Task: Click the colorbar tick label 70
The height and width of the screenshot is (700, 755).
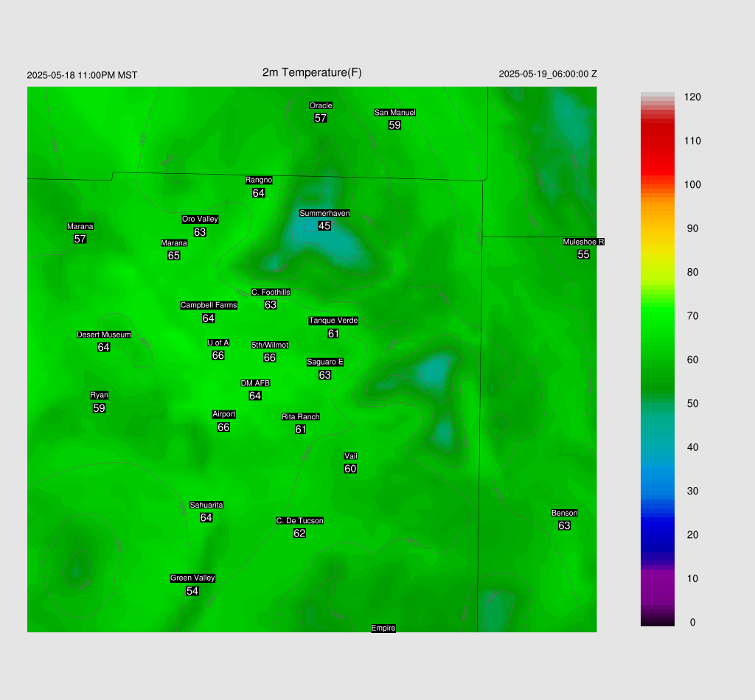Action: [x=692, y=316]
